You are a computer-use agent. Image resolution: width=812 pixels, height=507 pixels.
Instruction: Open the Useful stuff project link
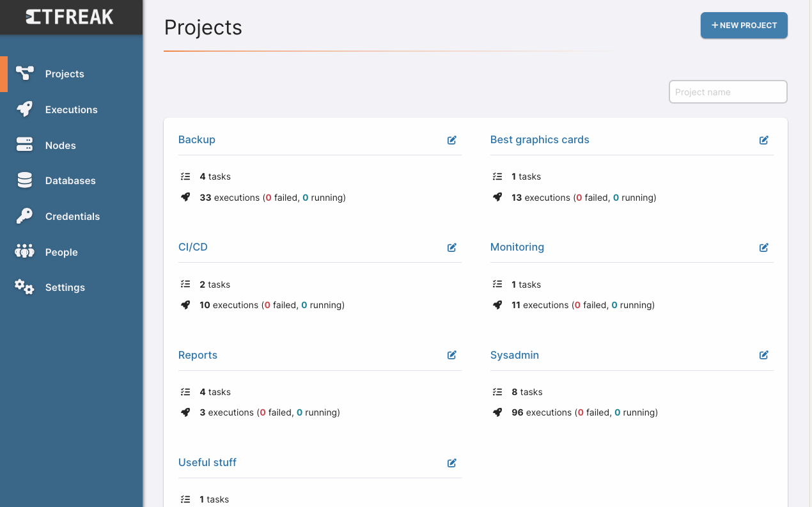207,462
